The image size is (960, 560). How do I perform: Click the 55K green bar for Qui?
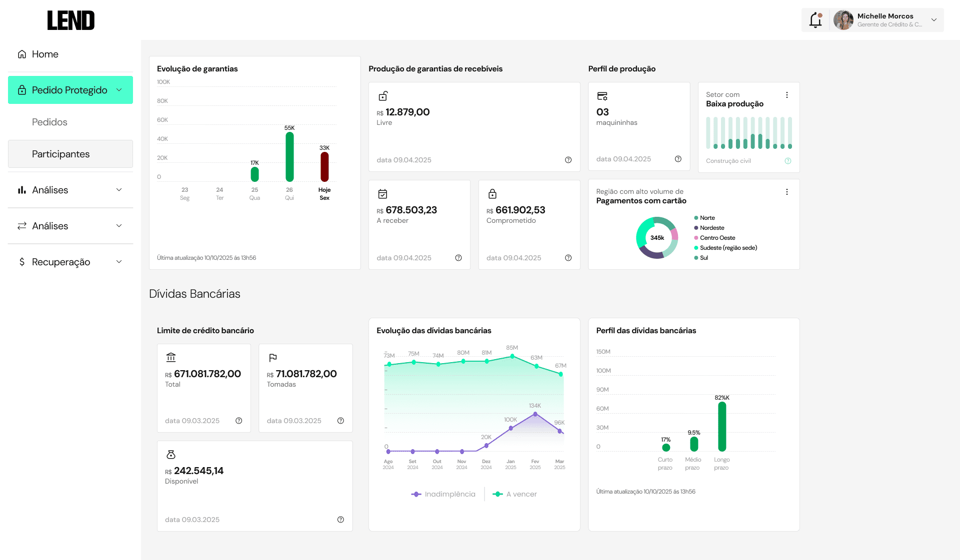(289, 157)
